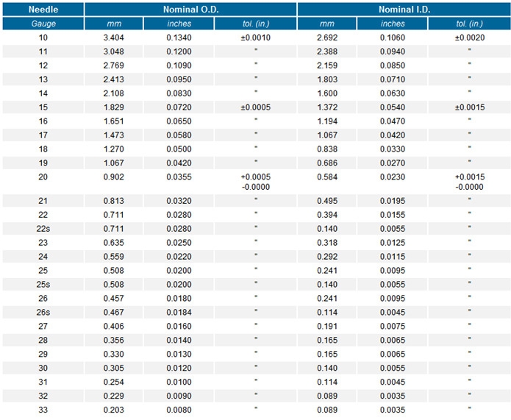Select the +0.0015 -0.0000 tolerance cell
Image resolution: width=511 pixels, height=420 pixels.
point(469,182)
